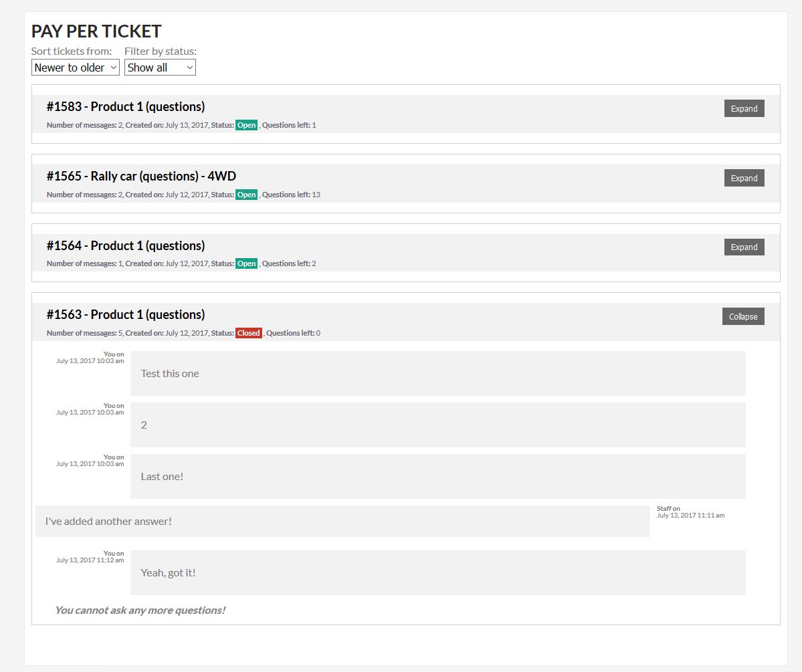The image size is (802, 672).
Task: Click the #1563 - Product 1 ticket title
Action: pyautogui.click(x=126, y=315)
